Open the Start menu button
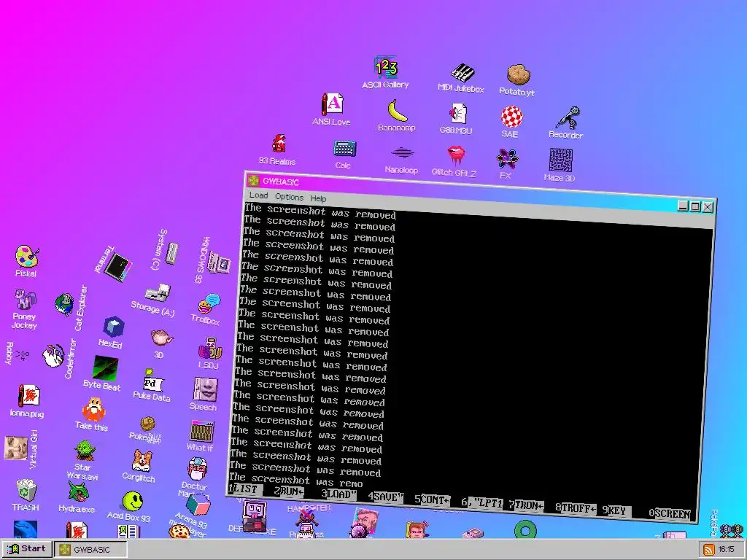Image resolution: width=747 pixels, height=560 pixels. (26, 548)
